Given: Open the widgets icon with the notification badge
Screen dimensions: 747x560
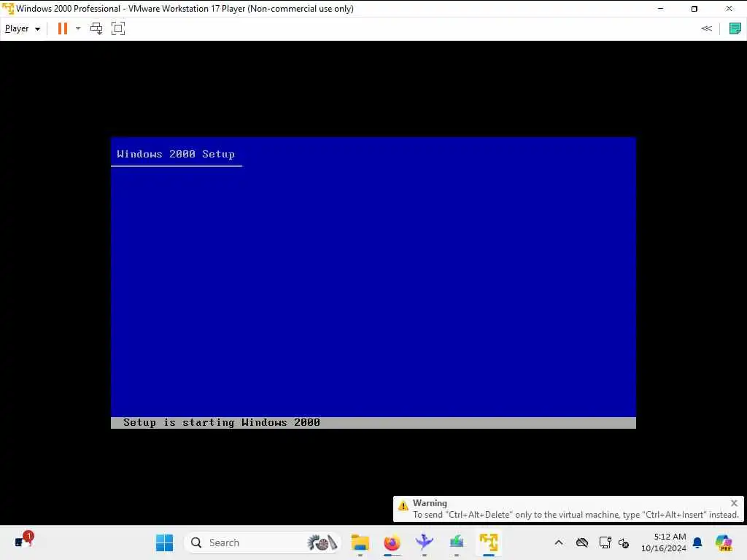Looking at the screenshot, I should (23, 541).
